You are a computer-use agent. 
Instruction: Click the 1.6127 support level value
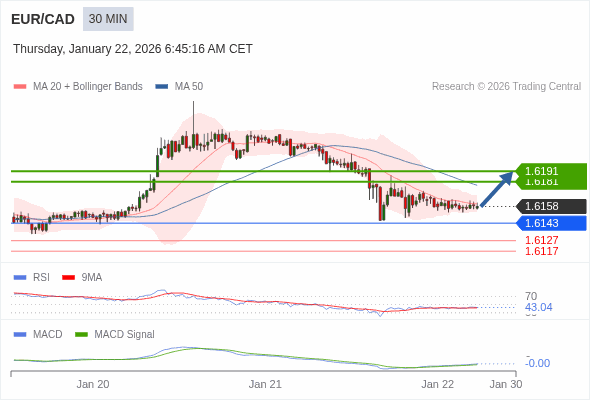coord(541,240)
